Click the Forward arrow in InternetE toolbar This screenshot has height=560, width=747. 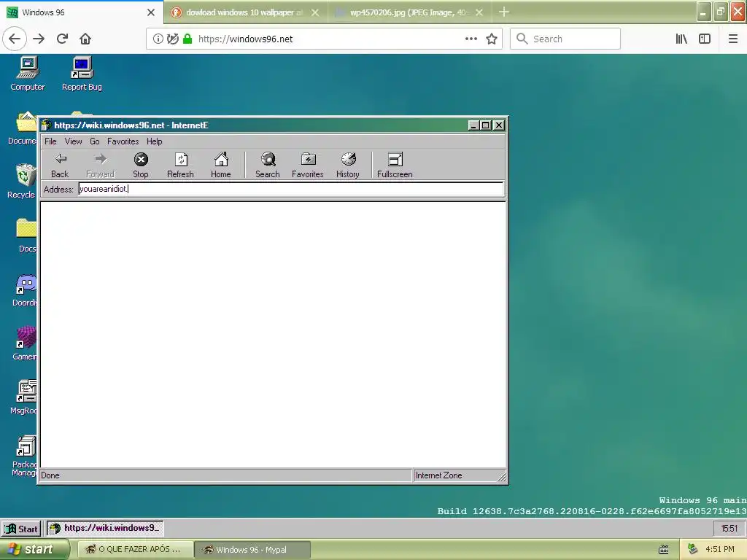[100, 166]
